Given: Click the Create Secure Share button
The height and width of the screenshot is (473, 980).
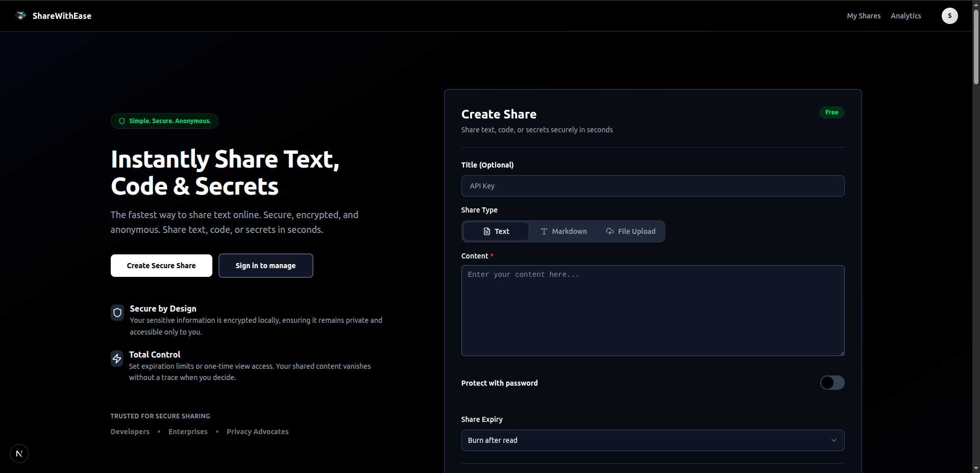Looking at the screenshot, I should pyautogui.click(x=161, y=266).
